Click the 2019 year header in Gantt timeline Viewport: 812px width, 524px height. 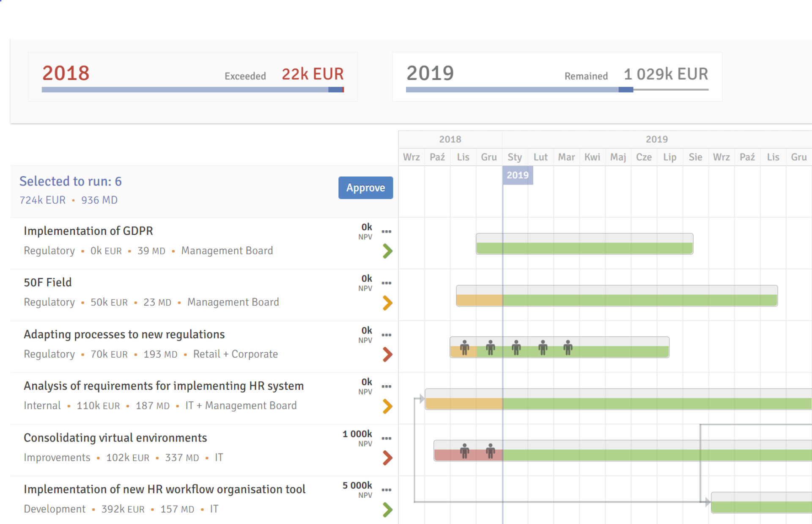(657, 139)
